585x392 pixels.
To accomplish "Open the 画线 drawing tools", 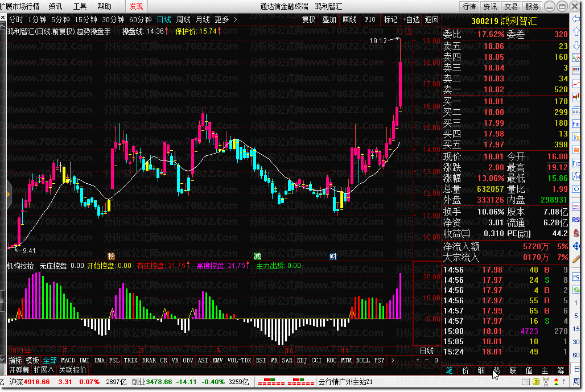I will [x=349, y=19].
